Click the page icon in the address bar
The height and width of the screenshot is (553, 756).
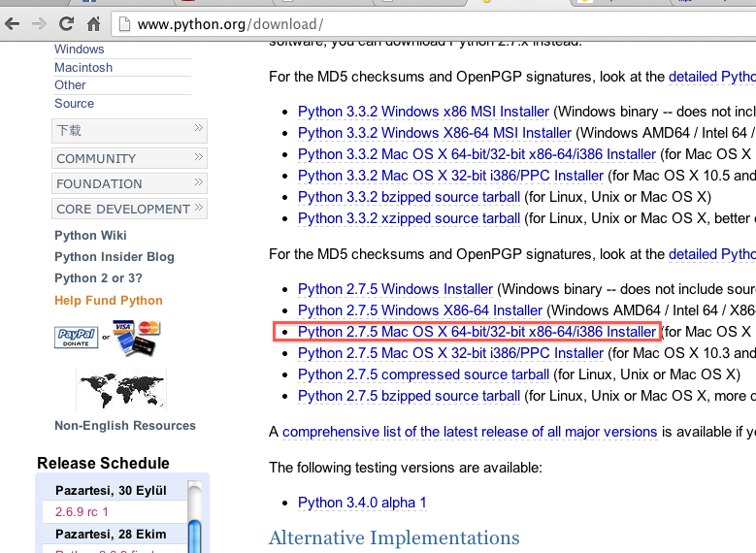[x=124, y=23]
